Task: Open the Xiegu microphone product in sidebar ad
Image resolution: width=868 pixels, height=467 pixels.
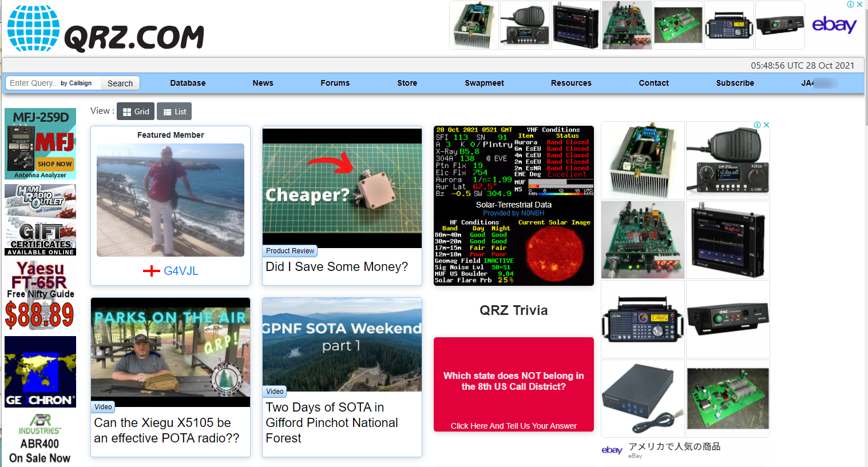Action: pyautogui.click(x=728, y=160)
